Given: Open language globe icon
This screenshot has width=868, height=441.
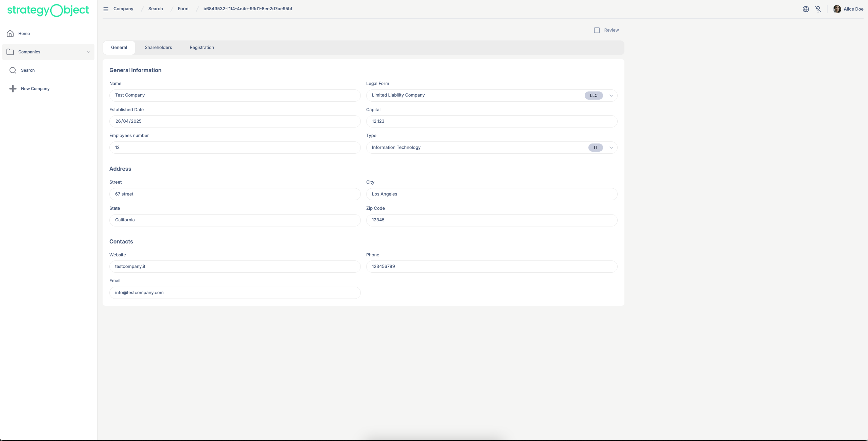Looking at the screenshot, I should [805, 9].
